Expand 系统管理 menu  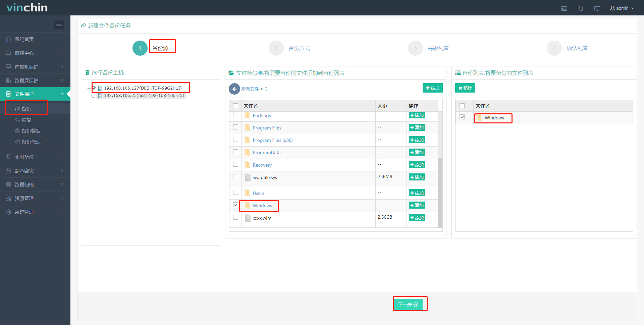[35, 212]
